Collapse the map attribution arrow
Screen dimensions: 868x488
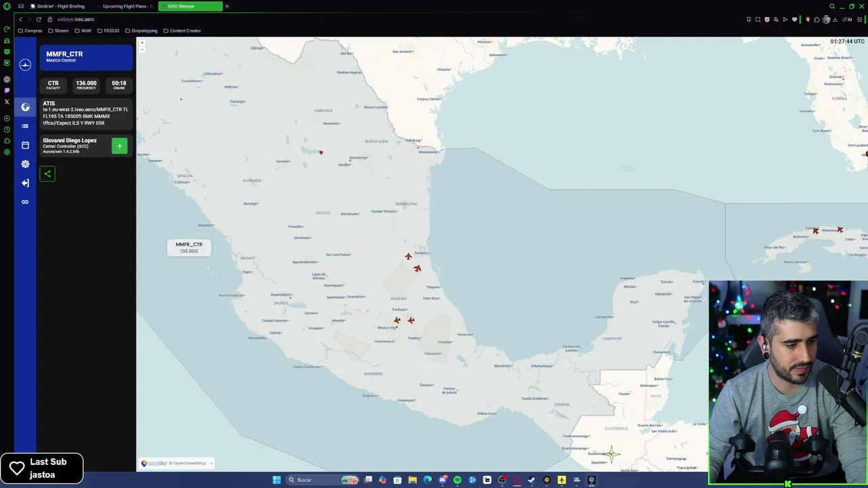coord(211,463)
